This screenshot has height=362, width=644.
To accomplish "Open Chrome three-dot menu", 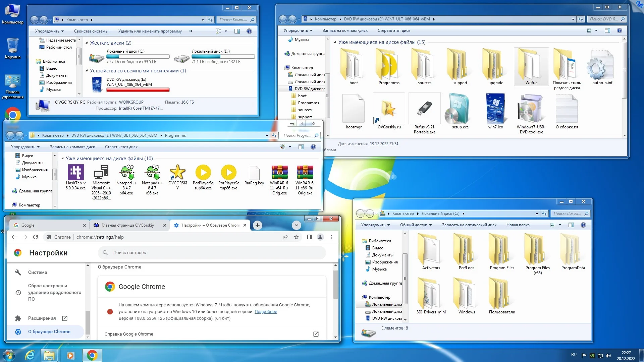I will pyautogui.click(x=331, y=237).
